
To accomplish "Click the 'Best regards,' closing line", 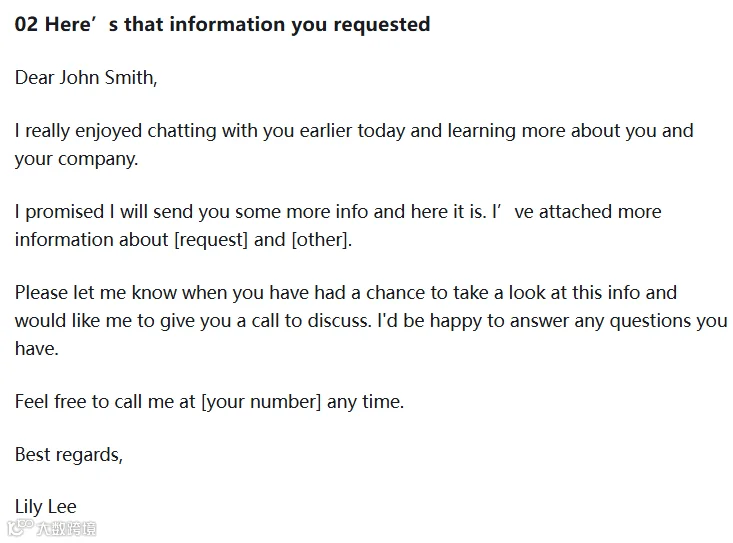I will click(69, 455).
